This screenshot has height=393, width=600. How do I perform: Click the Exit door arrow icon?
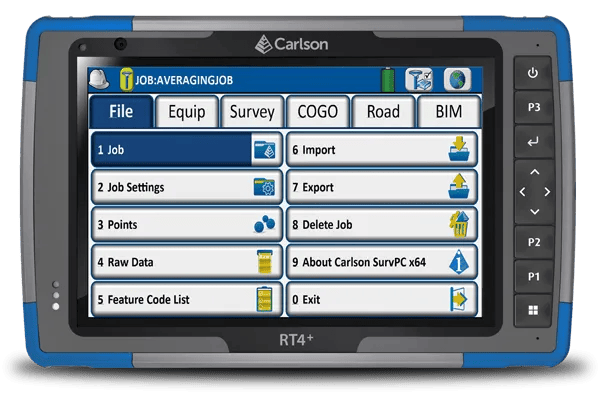pos(458,299)
